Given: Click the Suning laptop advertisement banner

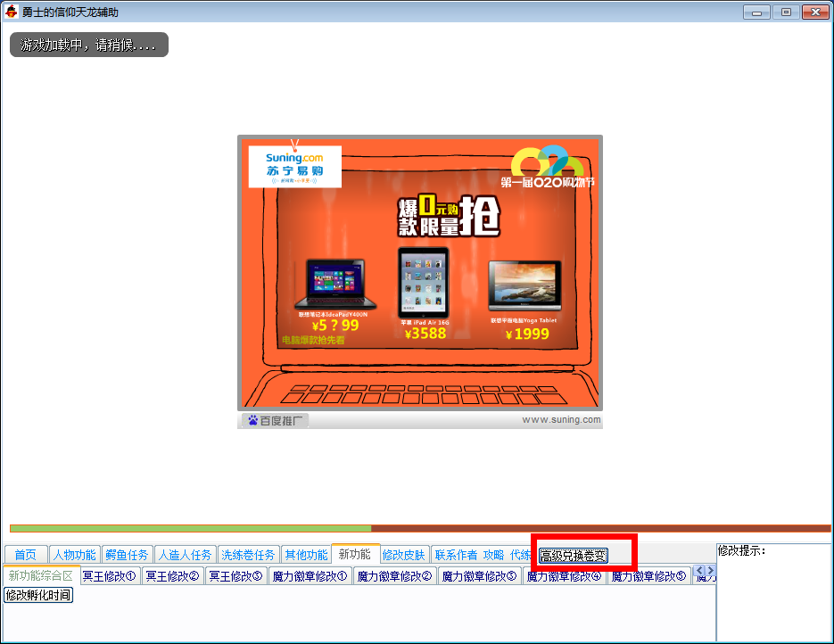Looking at the screenshot, I should (x=420, y=273).
